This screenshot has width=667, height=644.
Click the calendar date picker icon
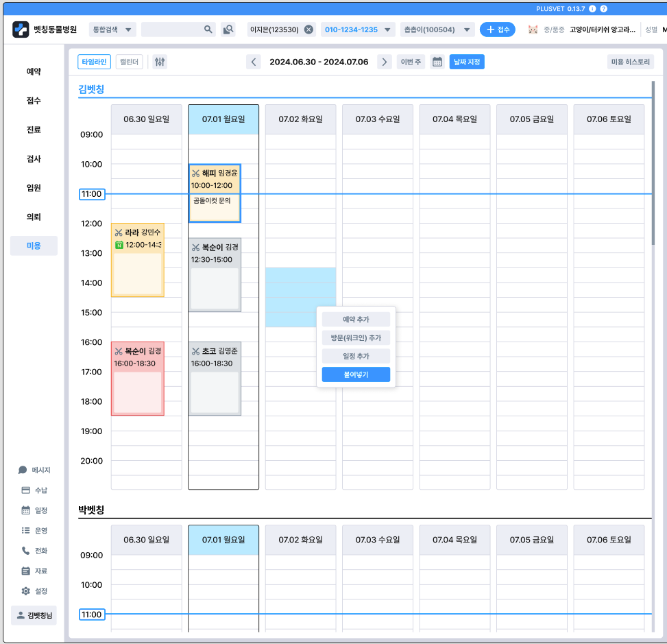437,62
